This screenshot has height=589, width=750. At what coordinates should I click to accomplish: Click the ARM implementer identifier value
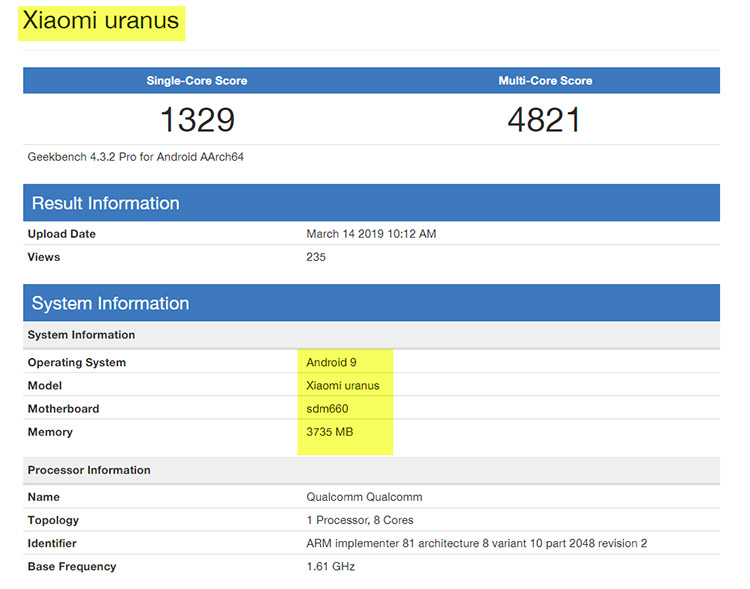click(x=476, y=543)
